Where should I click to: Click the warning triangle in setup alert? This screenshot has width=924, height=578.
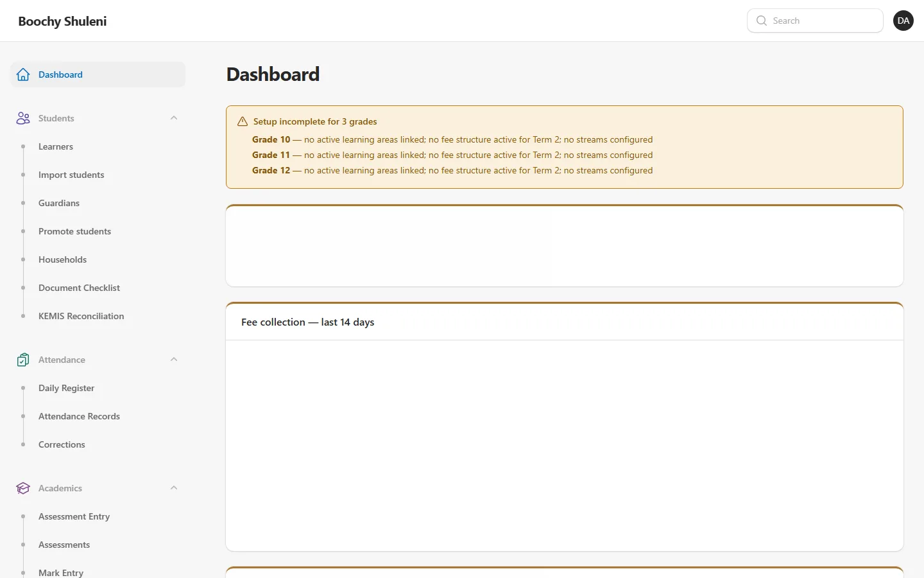243,121
